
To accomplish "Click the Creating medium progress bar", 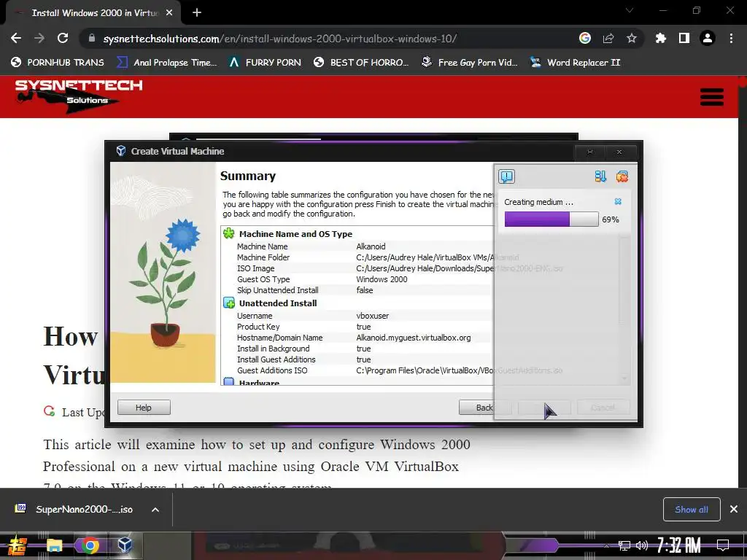I will tap(551, 219).
